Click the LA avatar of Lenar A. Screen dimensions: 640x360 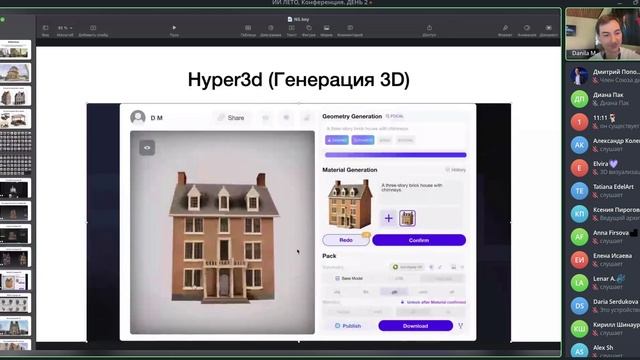point(579,283)
